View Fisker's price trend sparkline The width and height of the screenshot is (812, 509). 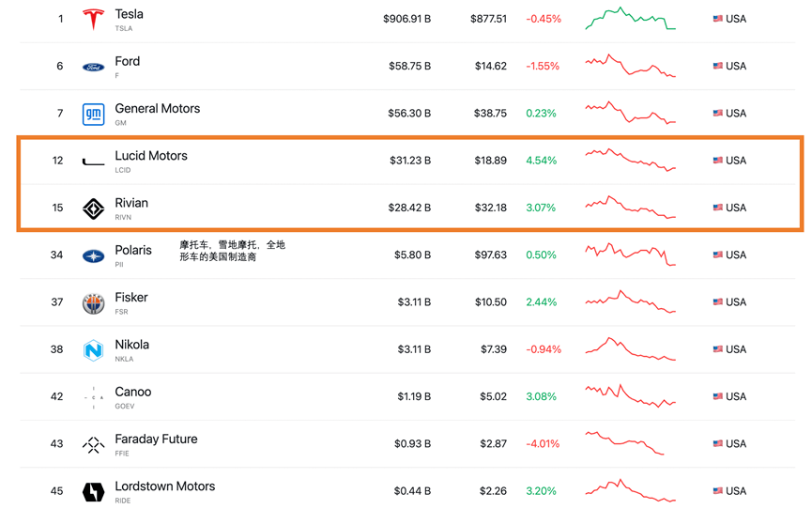coord(630,301)
